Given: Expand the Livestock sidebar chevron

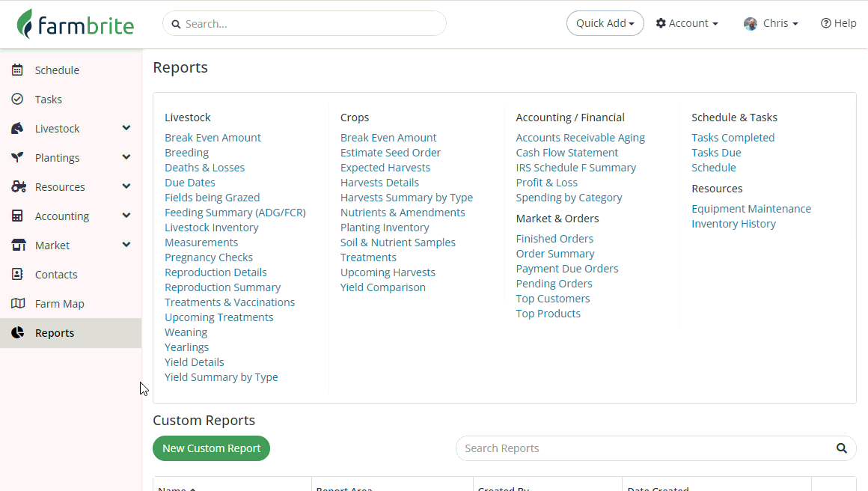Looking at the screenshot, I should (126, 128).
